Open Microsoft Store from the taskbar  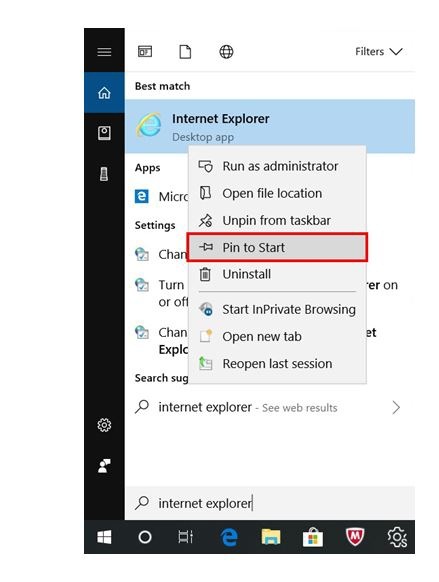pos(313,537)
